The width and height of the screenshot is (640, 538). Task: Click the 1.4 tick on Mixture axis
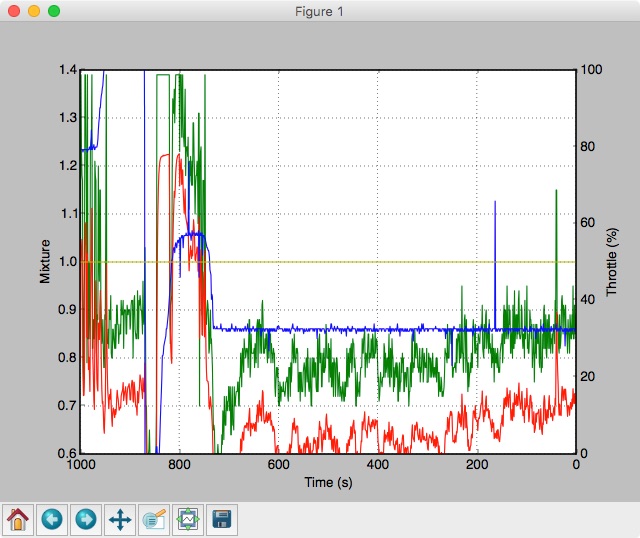pyautogui.click(x=68, y=70)
